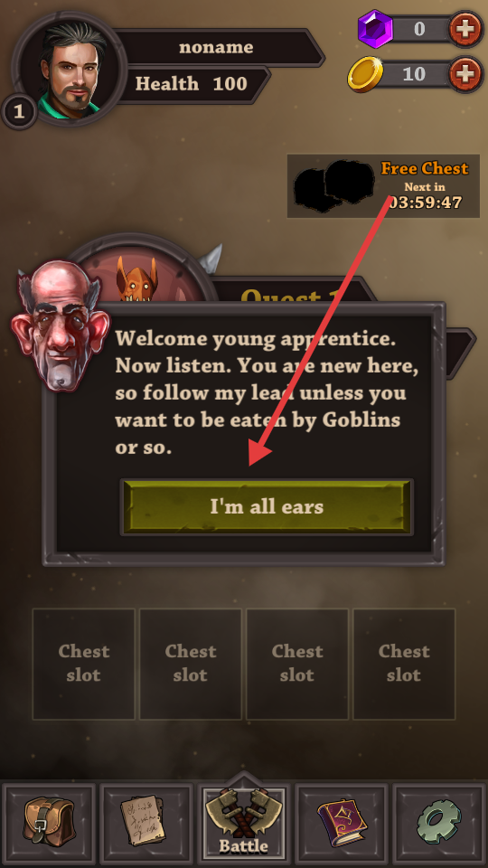Click the plus button beside purple gems

(x=465, y=28)
